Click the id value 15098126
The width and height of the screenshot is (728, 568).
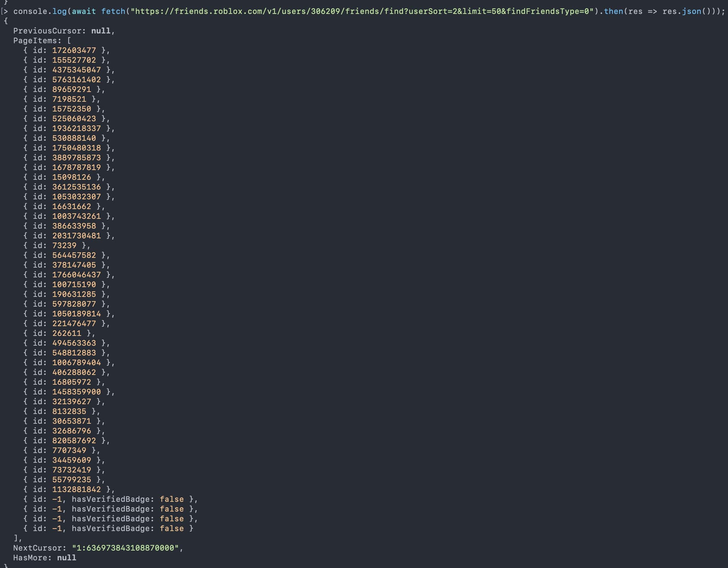coord(72,177)
